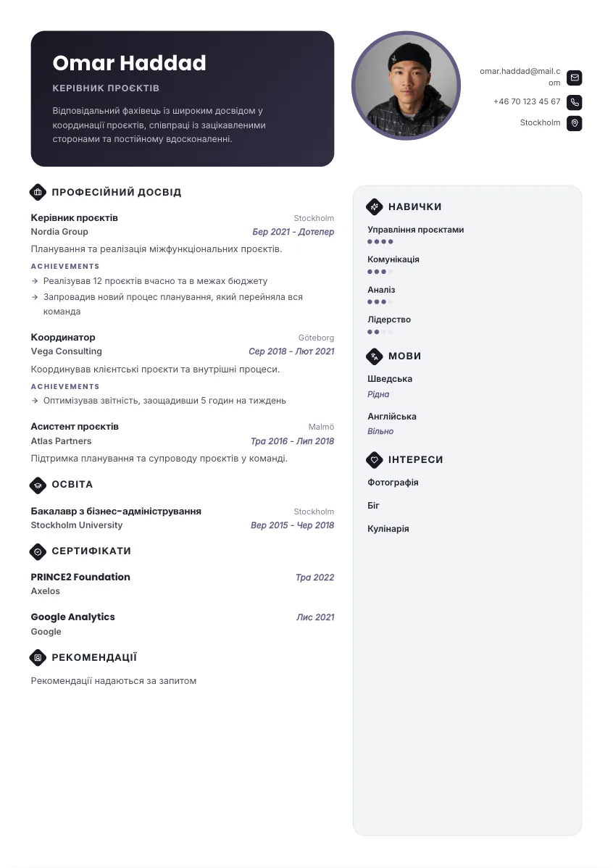
Task: Click the Управління проєктами skill rating dots
Action: tap(380, 241)
